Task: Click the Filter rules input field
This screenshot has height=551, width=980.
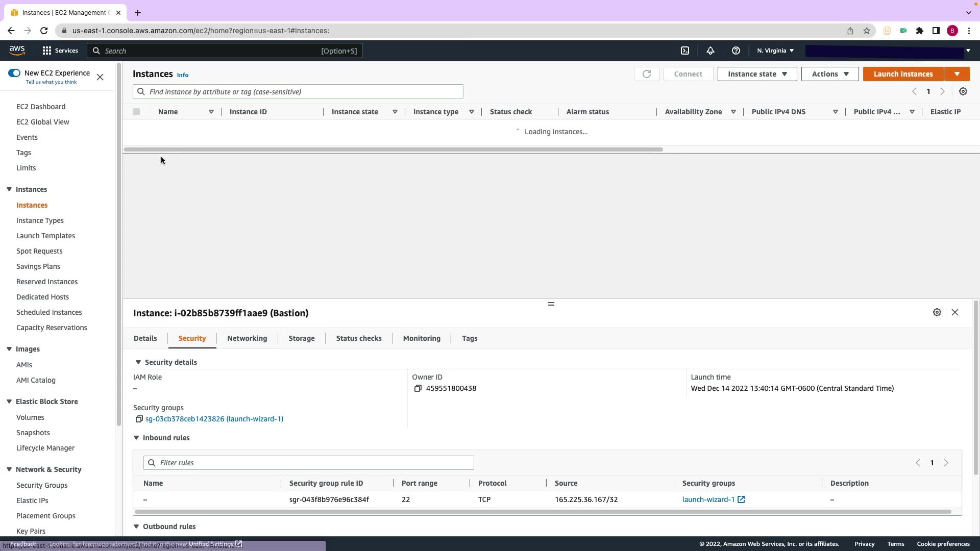Action: point(308,463)
